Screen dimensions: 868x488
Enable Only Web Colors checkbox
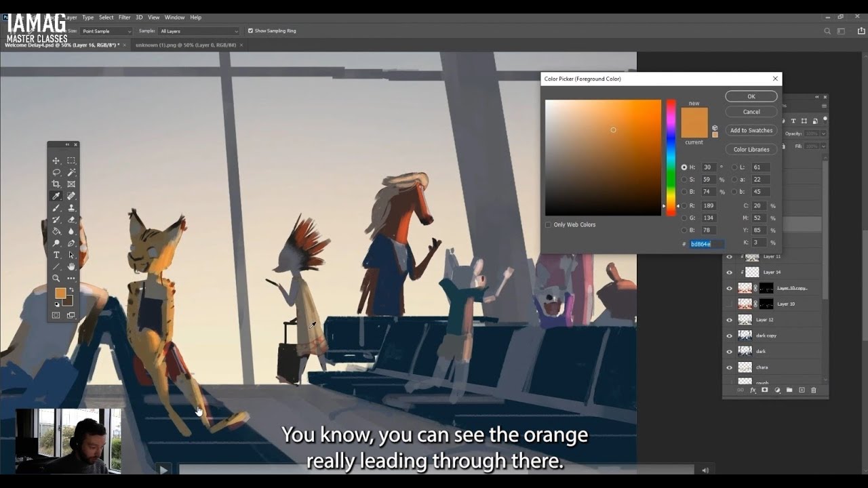pos(549,224)
